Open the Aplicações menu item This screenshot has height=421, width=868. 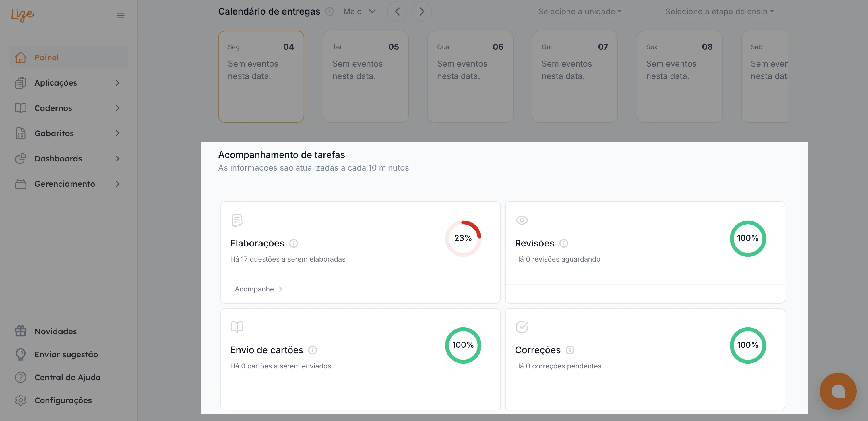tap(69, 83)
